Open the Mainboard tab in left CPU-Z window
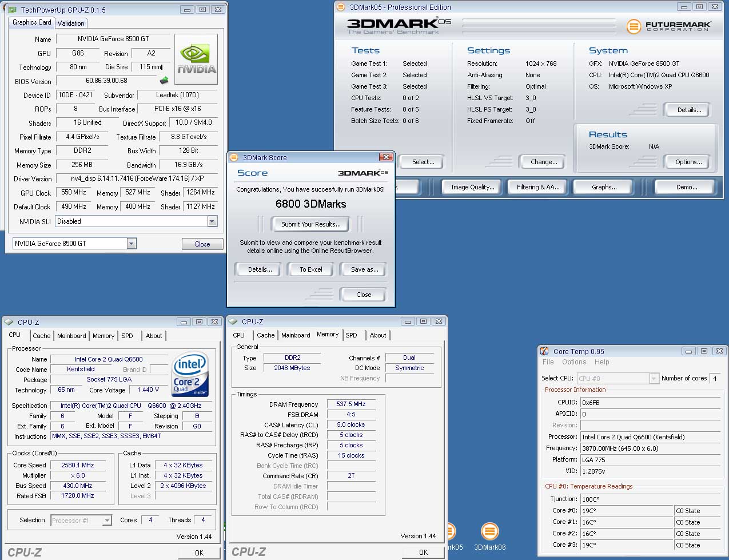The width and height of the screenshot is (729, 560). click(71, 336)
